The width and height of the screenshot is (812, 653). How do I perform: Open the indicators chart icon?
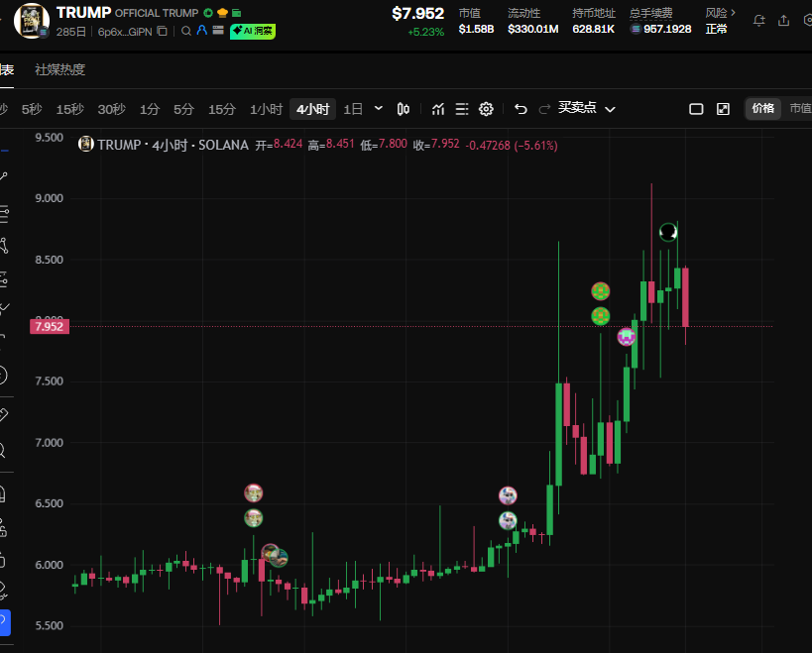(x=438, y=109)
